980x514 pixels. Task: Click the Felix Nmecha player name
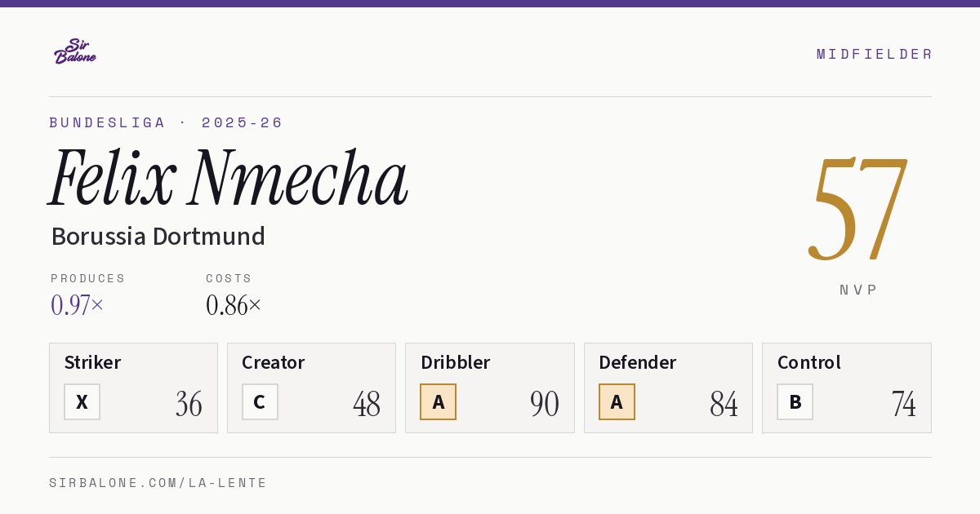click(x=229, y=177)
